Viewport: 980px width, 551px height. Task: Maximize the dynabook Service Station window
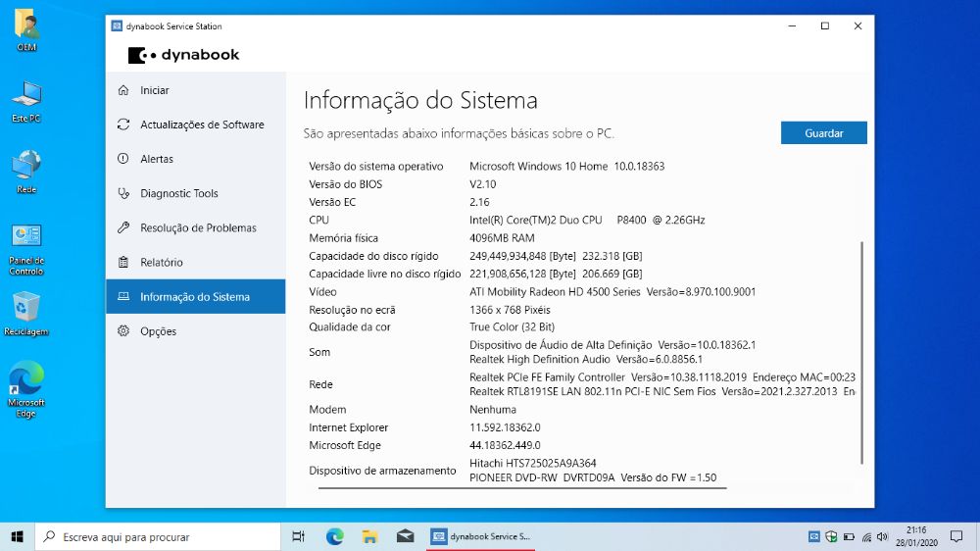(825, 26)
